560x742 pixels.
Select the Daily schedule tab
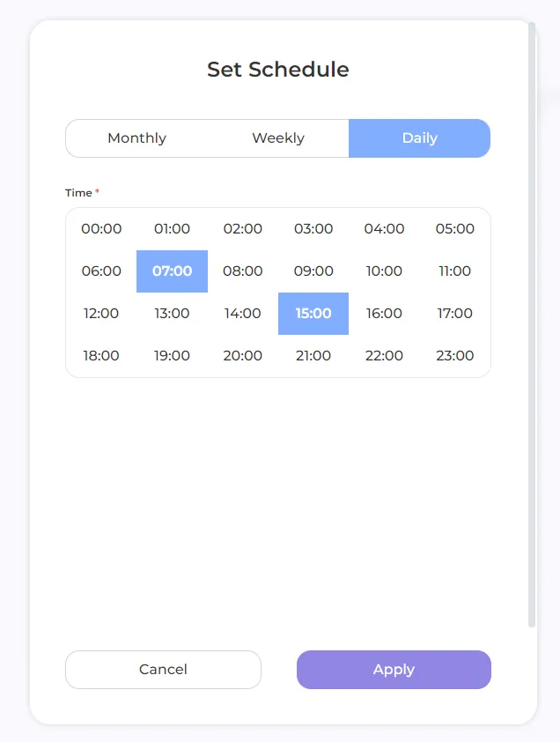click(419, 138)
